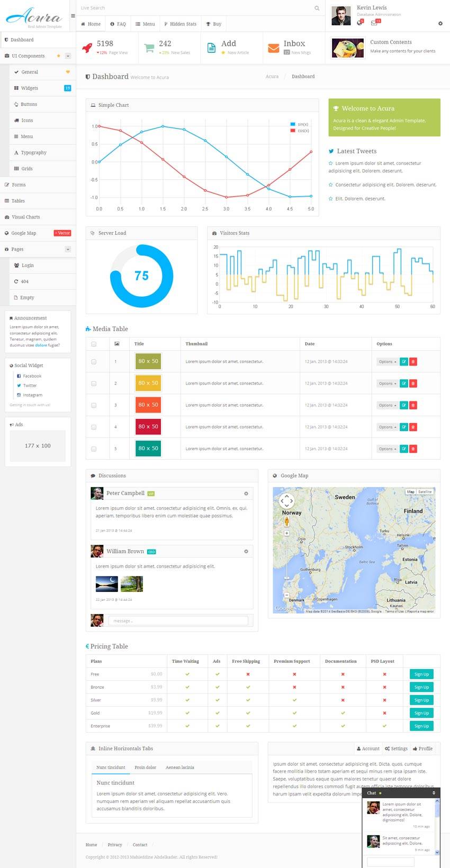Click the sidebar collapse hamburger icon

click(73, 15)
